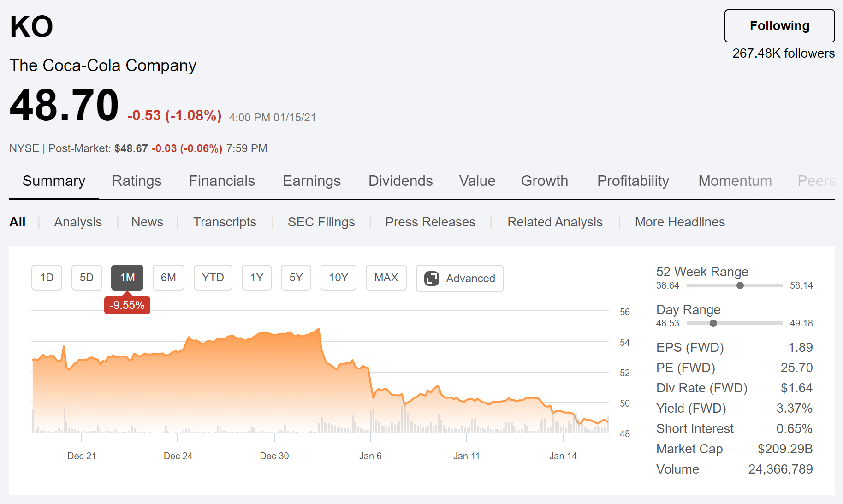Screen dimensions: 843x504
Task: Open the Ratings tab
Action: click(137, 181)
